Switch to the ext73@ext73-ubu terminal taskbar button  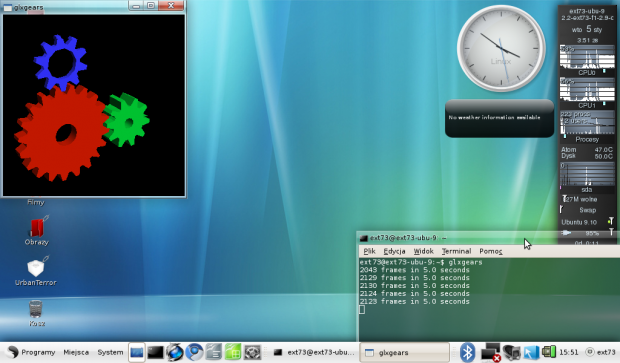pyautogui.click(x=314, y=352)
